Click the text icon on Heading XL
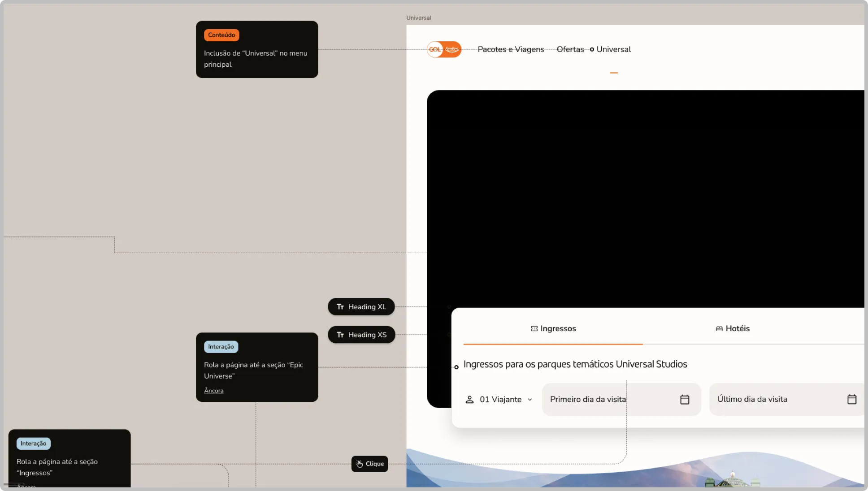This screenshot has width=868, height=491. click(340, 307)
